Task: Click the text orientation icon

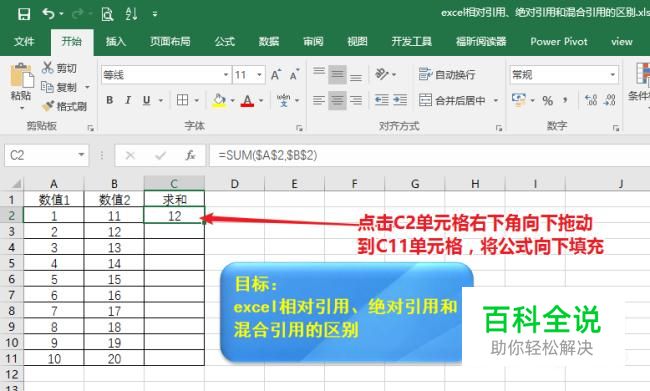Action: 382,74
